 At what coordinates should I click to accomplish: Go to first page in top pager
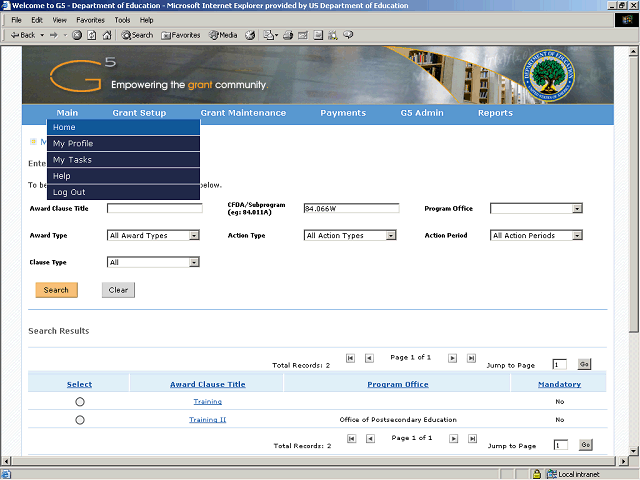coord(350,358)
